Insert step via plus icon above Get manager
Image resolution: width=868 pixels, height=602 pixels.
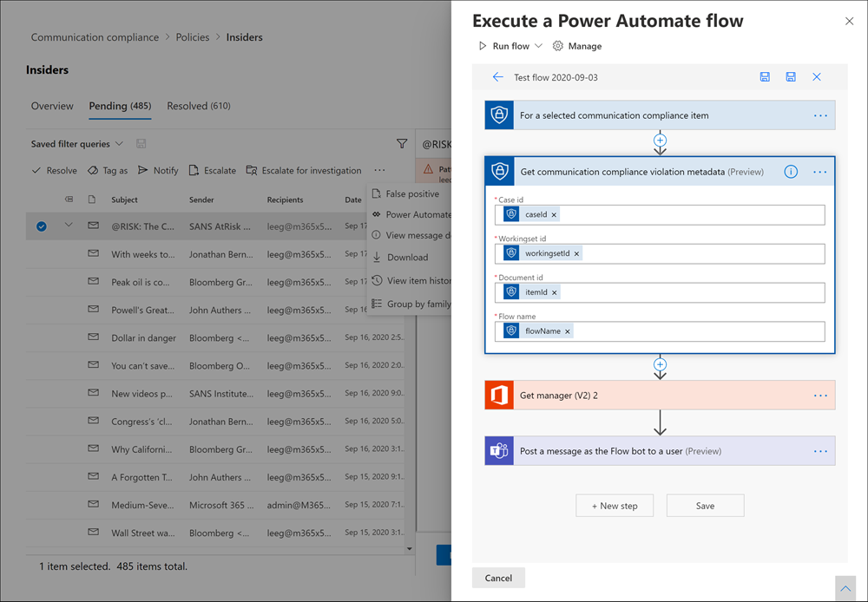tap(660, 365)
